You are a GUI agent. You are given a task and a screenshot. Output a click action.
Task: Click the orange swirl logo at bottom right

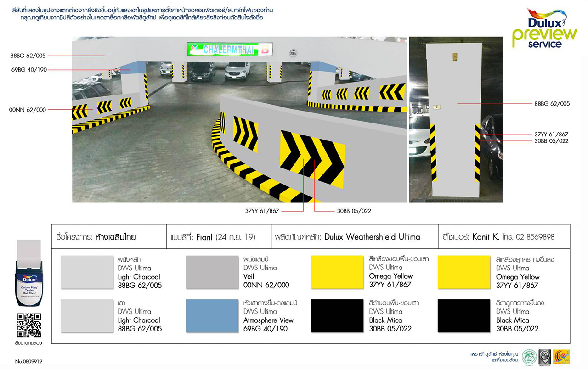pyautogui.click(x=561, y=357)
